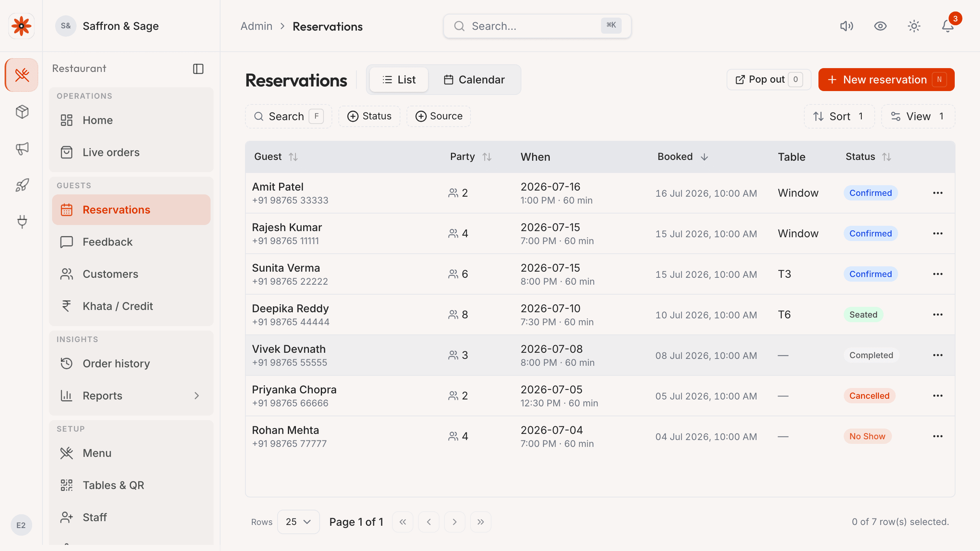Switch to Calendar view
980x551 pixels.
[x=474, y=80]
